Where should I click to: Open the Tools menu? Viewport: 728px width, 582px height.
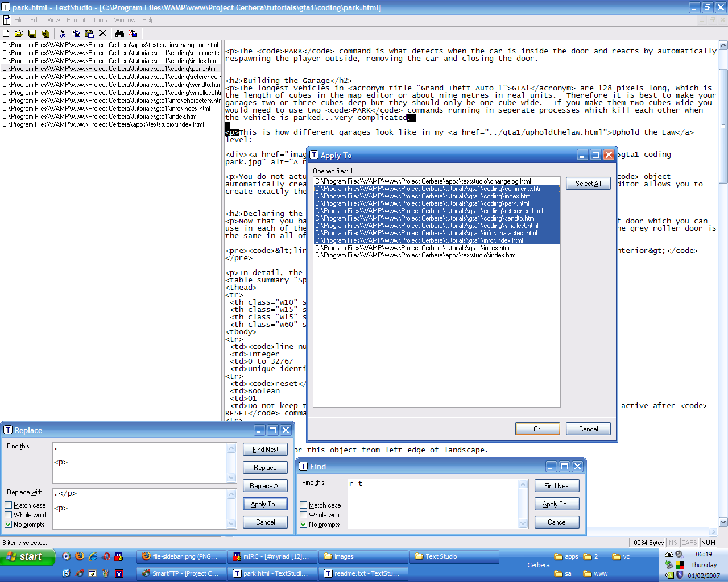(100, 20)
